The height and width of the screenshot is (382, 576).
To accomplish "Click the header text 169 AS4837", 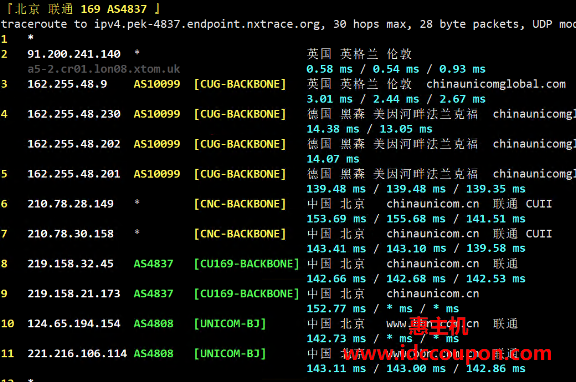I will (114, 9).
